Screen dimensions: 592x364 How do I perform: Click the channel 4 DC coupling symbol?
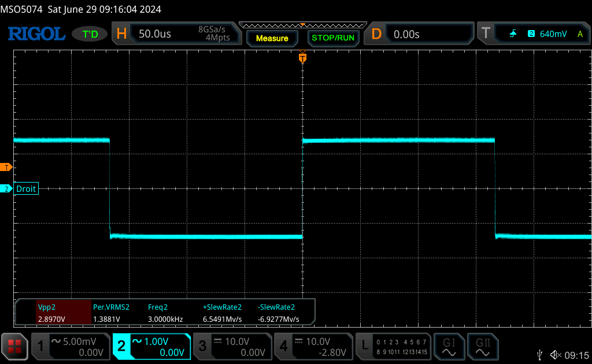tap(299, 341)
